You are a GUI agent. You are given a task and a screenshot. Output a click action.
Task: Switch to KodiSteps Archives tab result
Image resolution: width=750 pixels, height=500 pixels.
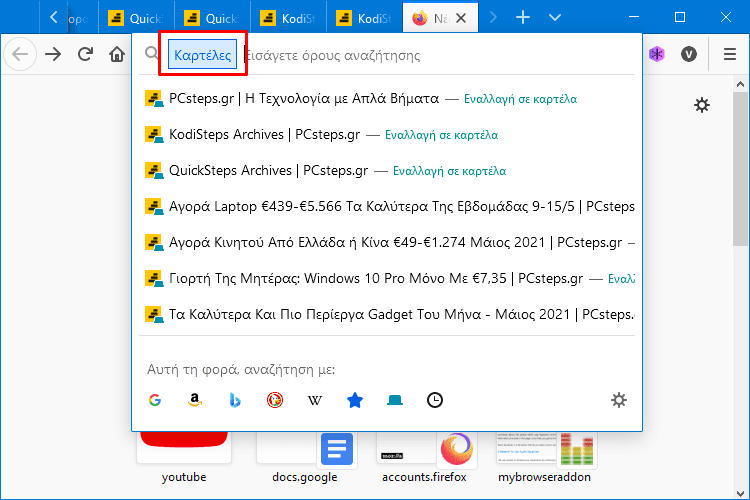point(389,134)
